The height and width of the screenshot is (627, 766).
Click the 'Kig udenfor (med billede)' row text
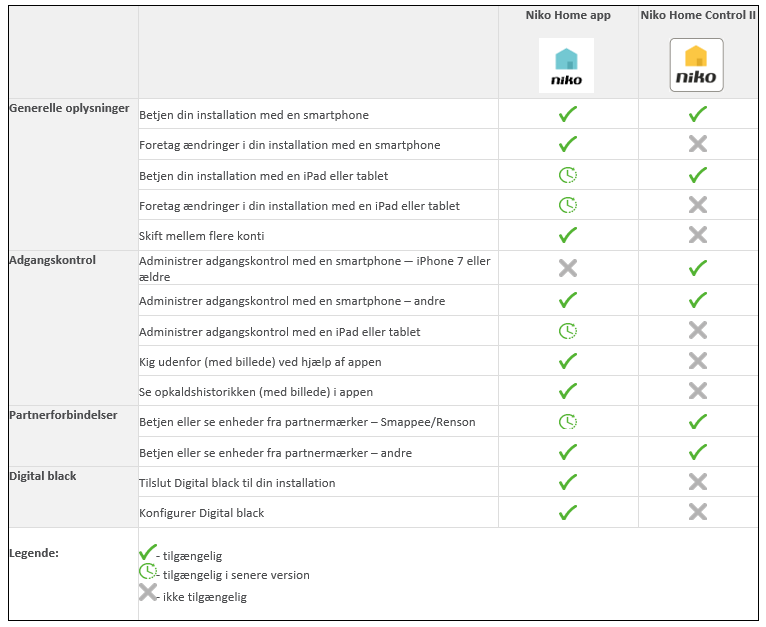(260, 362)
